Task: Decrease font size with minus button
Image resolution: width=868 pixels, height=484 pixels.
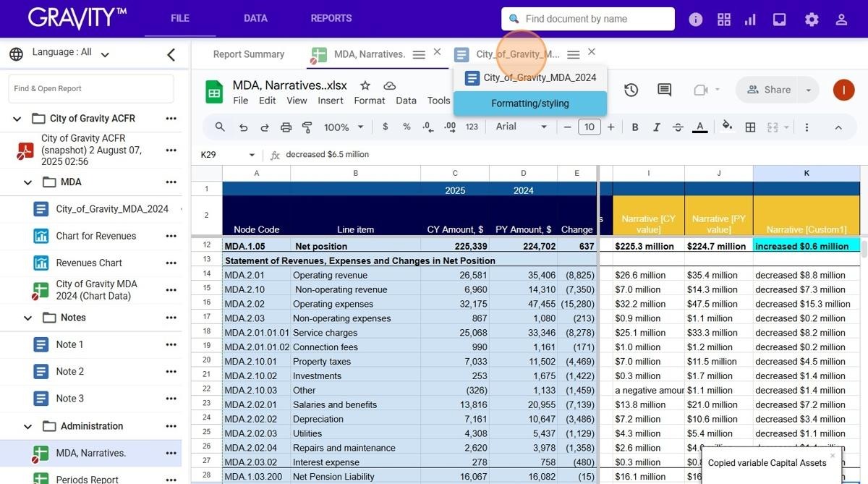Action: [x=568, y=127]
